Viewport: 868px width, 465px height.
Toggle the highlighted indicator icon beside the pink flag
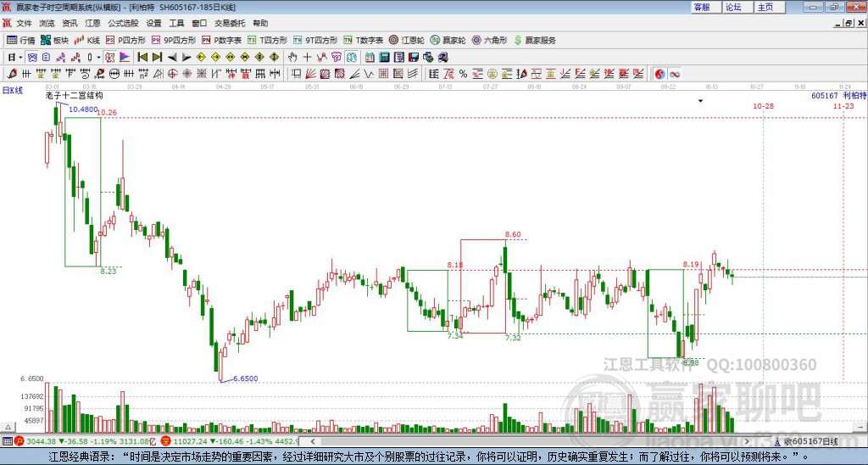click(x=109, y=57)
